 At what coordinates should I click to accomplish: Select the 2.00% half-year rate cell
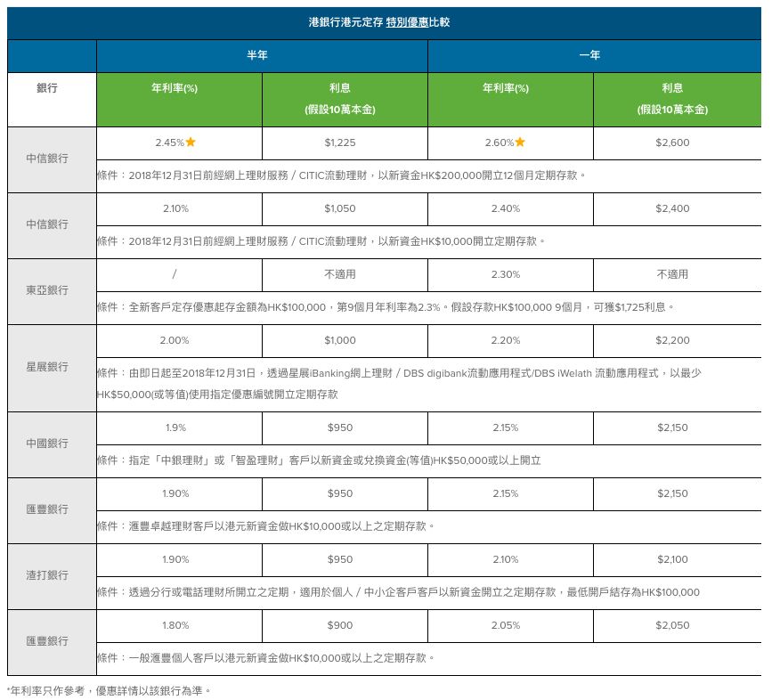pos(179,341)
